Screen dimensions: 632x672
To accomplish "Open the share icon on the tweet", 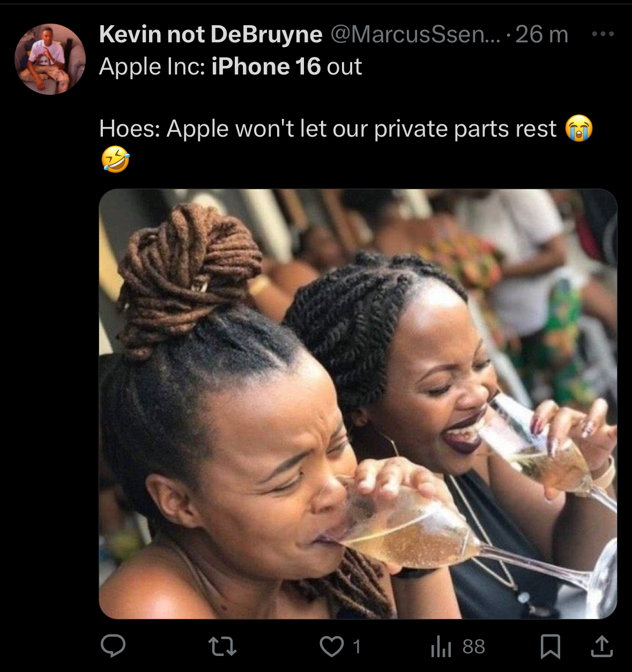I will (603, 646).
